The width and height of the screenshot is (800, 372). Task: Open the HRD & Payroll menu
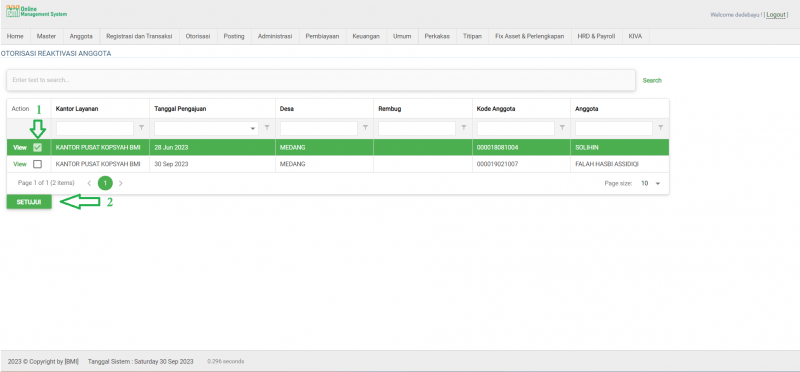tap(596, 36)
